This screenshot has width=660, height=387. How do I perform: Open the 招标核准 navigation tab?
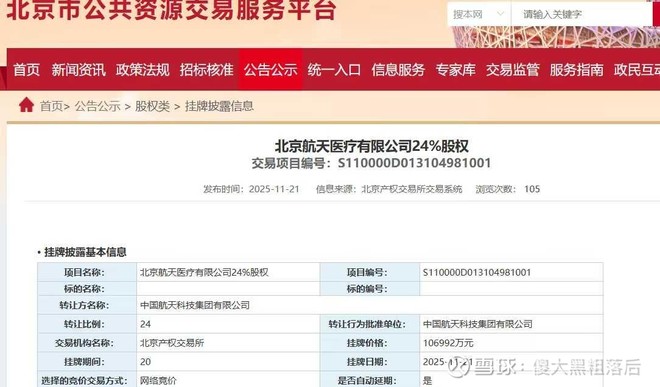point(207,69)
